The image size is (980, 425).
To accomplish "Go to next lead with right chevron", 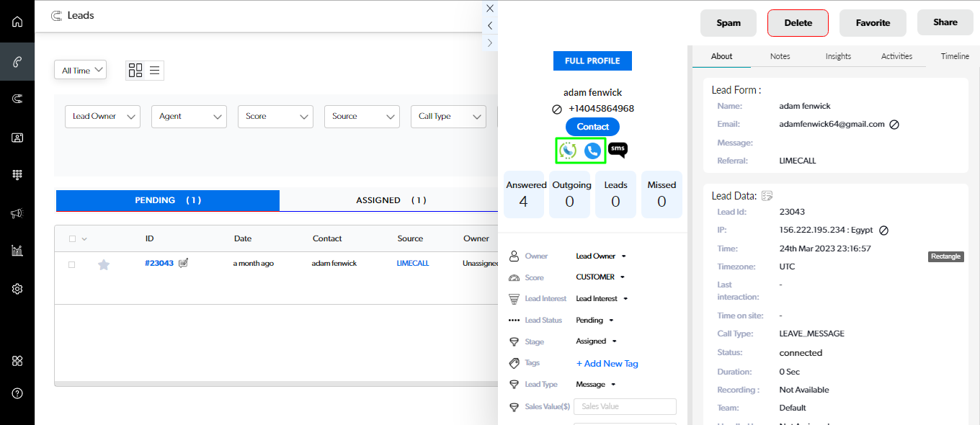I will (490, 43).
